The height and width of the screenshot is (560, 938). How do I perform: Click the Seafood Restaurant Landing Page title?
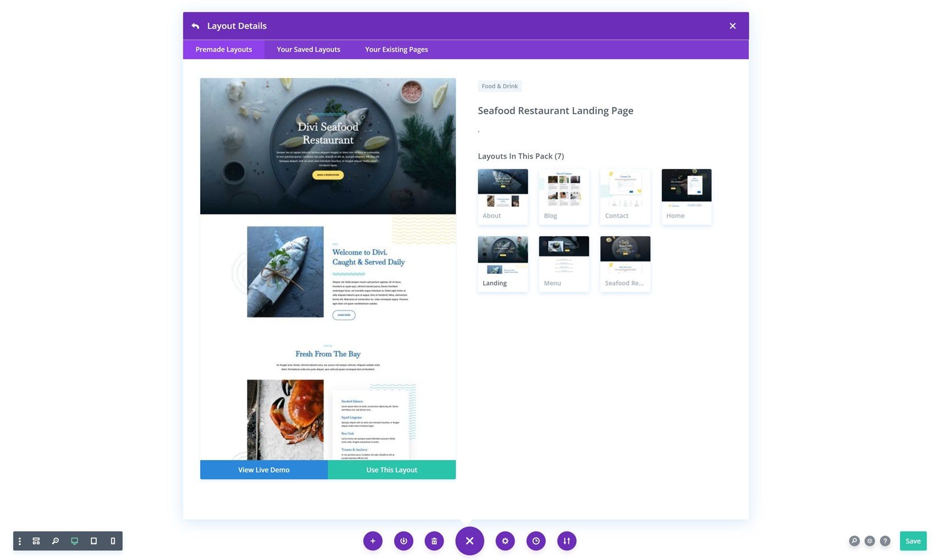click(555, 111)
